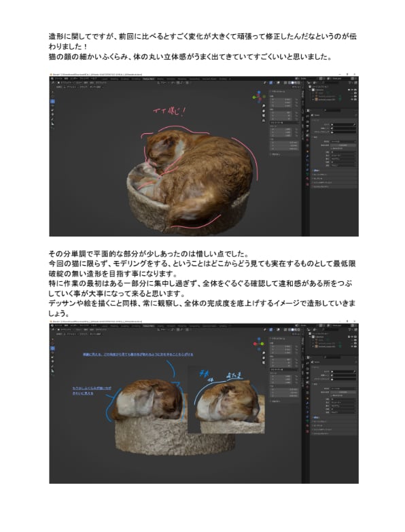
Task: Open Texture properties tab in lower Blender screenshot
Action: (x=307, y=431)
